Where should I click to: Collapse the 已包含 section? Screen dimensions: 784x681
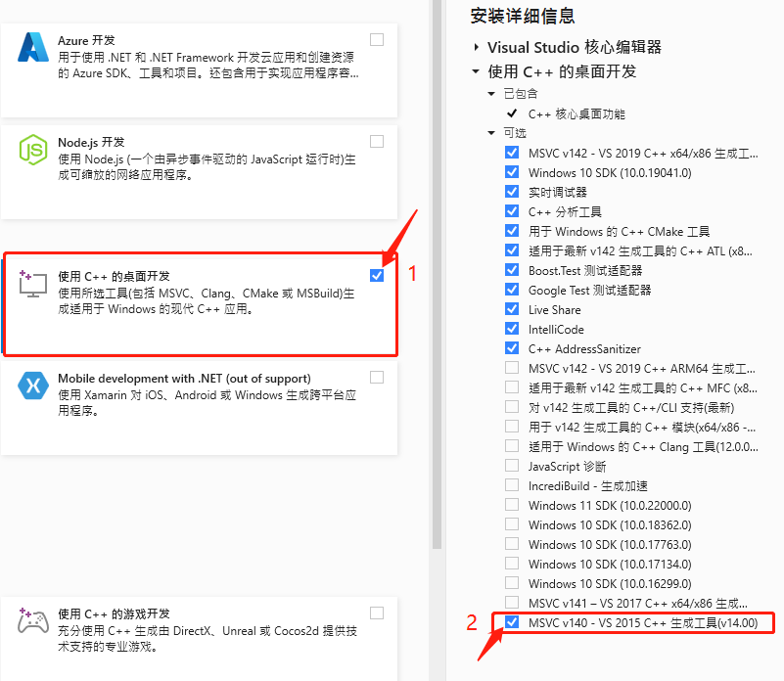point(491,94)
